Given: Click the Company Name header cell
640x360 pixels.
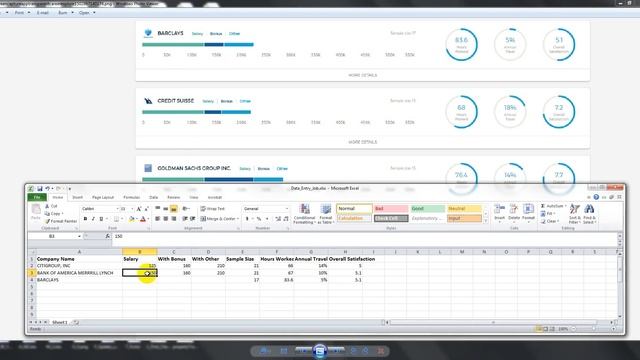Looking at the screenshot, I should tap(79, 259).
